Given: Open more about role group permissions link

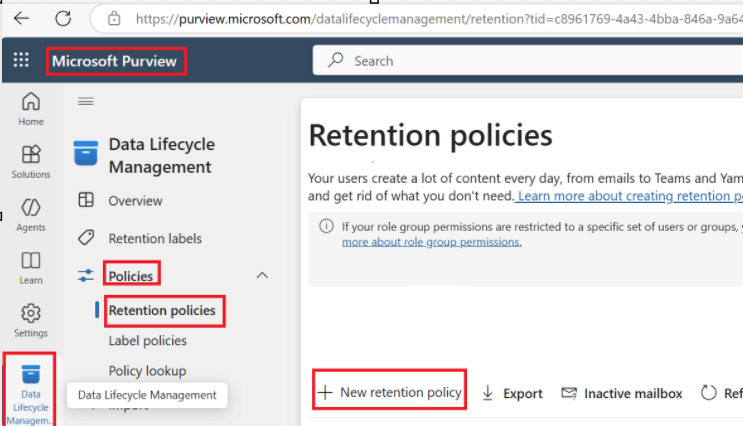Looking at the screenshot, I should coord(432,242).
